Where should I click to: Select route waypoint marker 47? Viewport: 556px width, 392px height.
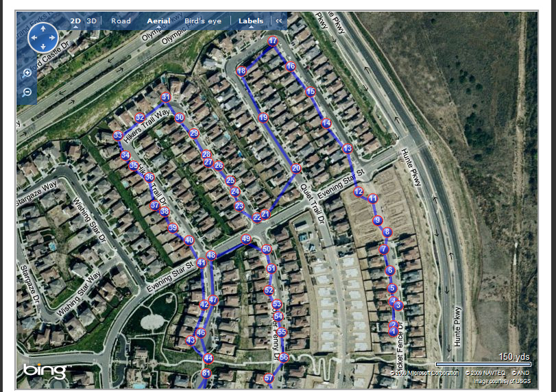tap(213, 300)
